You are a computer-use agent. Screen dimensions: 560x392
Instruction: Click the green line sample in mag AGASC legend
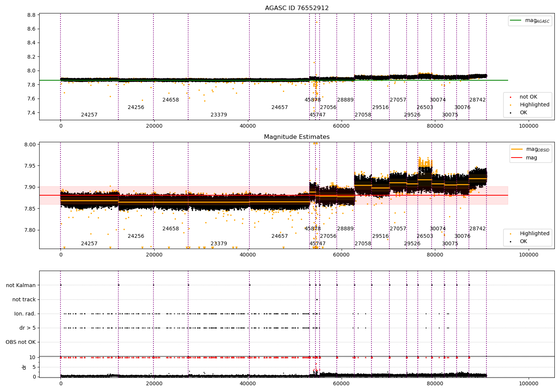click(x=516, y=21)
